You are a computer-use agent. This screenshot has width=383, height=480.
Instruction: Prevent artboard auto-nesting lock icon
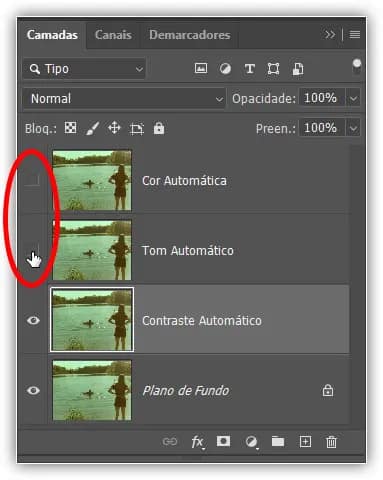point(137,129)
